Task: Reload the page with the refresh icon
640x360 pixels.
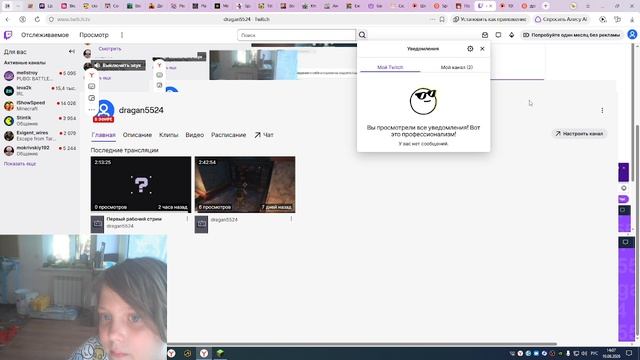Action: point(37,19)
